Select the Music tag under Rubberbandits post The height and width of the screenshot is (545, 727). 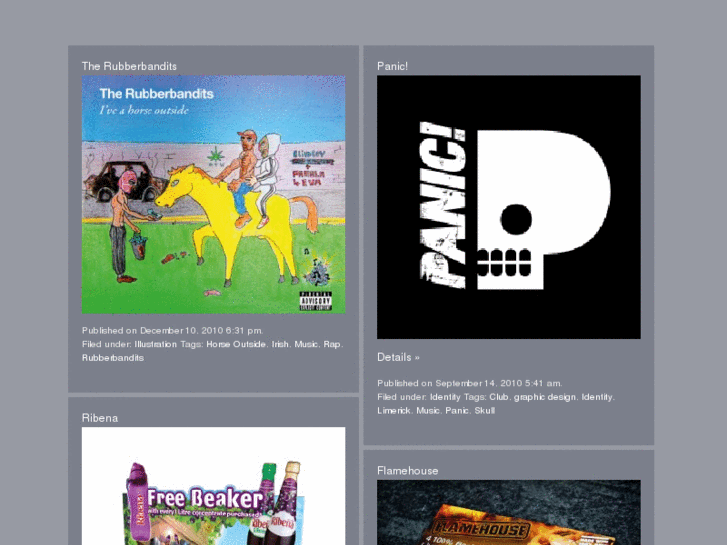(x=306, y=344)
